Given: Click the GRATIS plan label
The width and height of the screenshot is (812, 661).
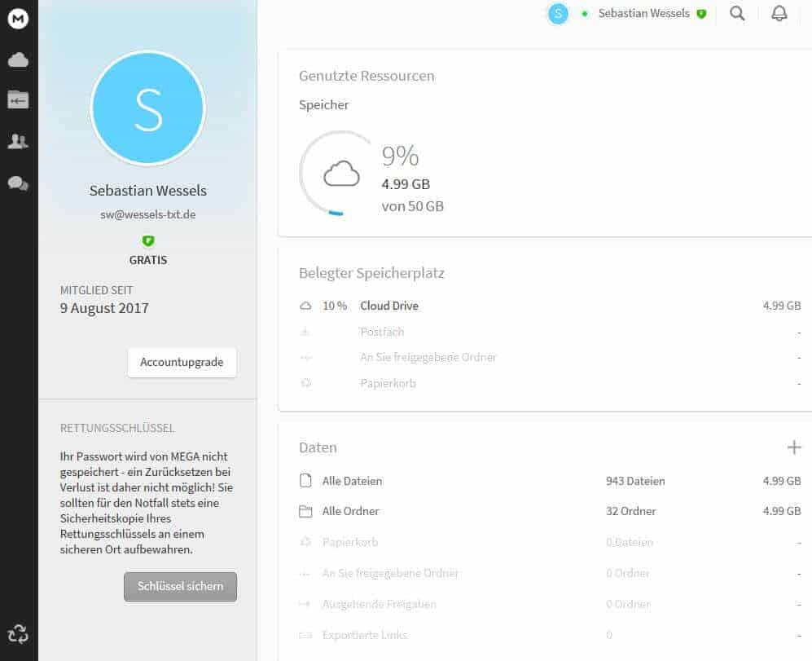Looking at the screenshot, I should tap(148, 260).
